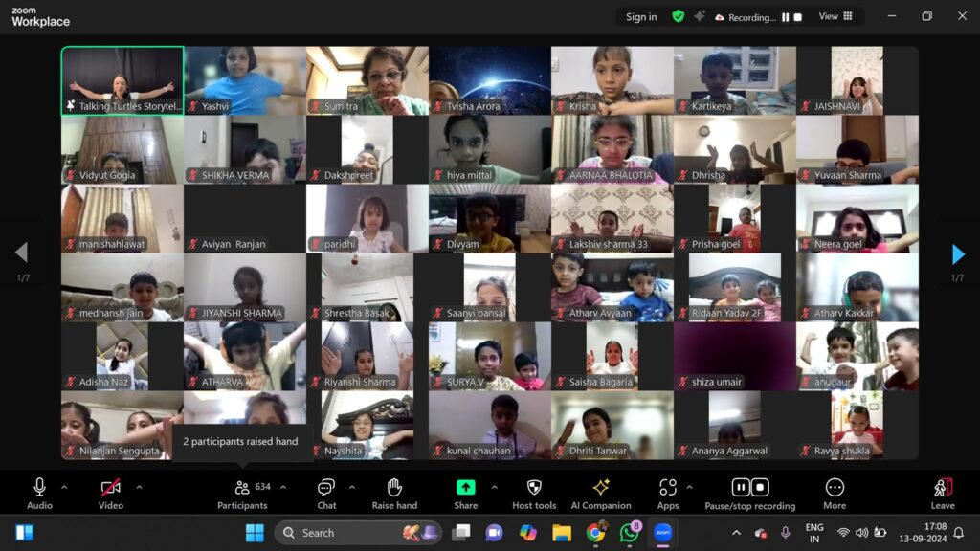Screen dimensions: 980x551
Task: Open the Participants panel
Action: [x=242, y=488]
